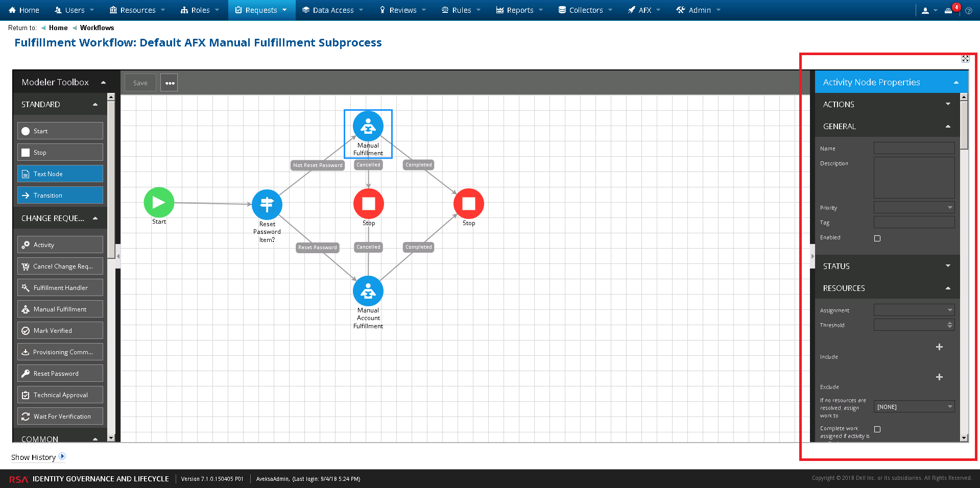Select the Technical Approval node tool

click(60, 395)
